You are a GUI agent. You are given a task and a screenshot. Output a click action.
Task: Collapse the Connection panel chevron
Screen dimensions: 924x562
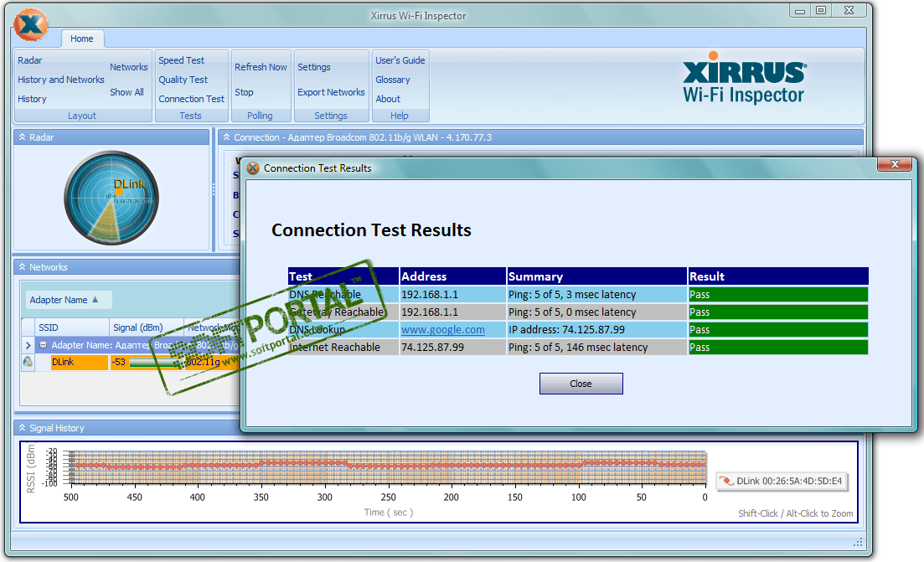[x=226, y=137]
